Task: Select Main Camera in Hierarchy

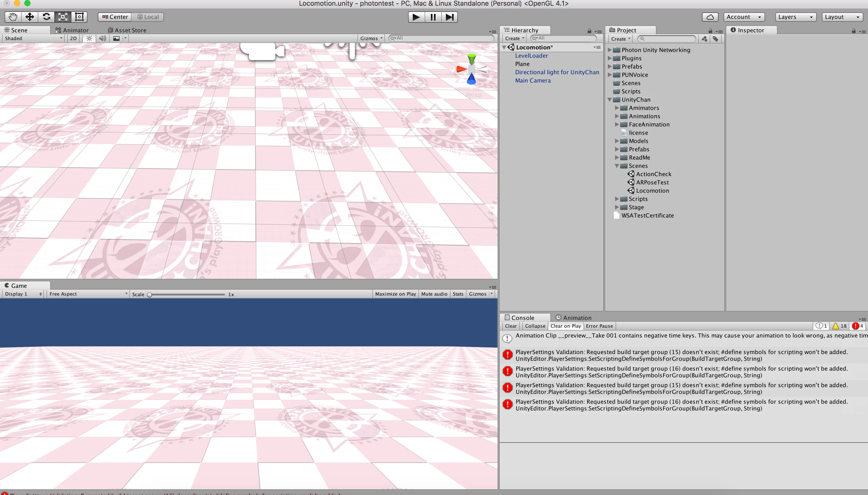Action: click(x=533, y=81)
